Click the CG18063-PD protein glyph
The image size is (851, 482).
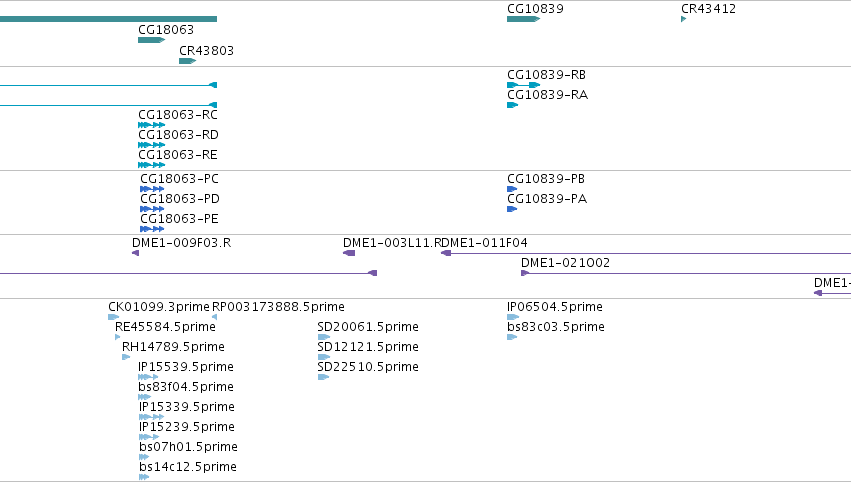pyautogui.click(x=152, y=209)
